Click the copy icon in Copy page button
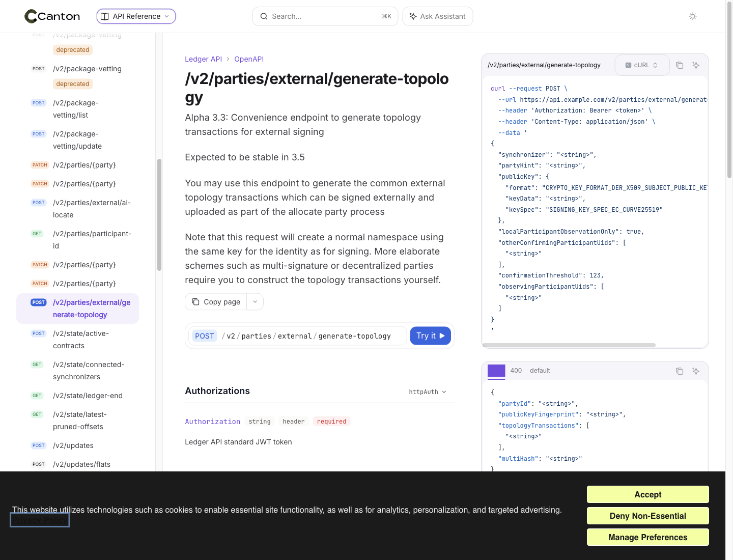Image resolution: width=733 pixels, height=560 pixels. [x=195, y=302]
